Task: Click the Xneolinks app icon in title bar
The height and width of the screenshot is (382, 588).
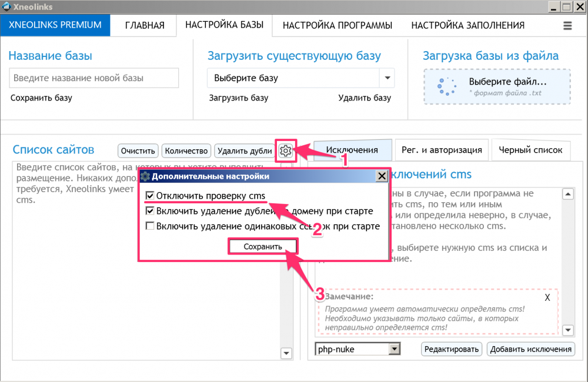Action: tap(6, 6)
